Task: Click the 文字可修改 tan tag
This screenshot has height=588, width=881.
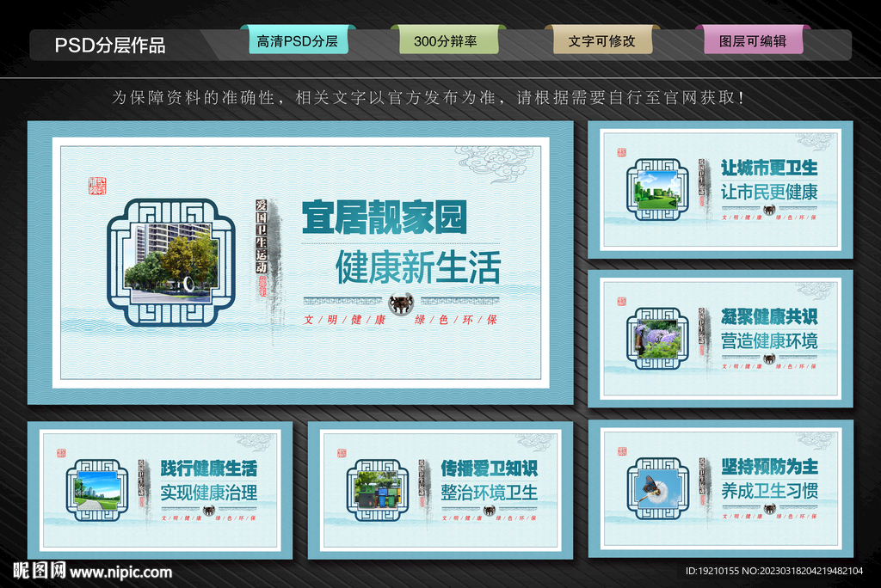Action: 601,41
